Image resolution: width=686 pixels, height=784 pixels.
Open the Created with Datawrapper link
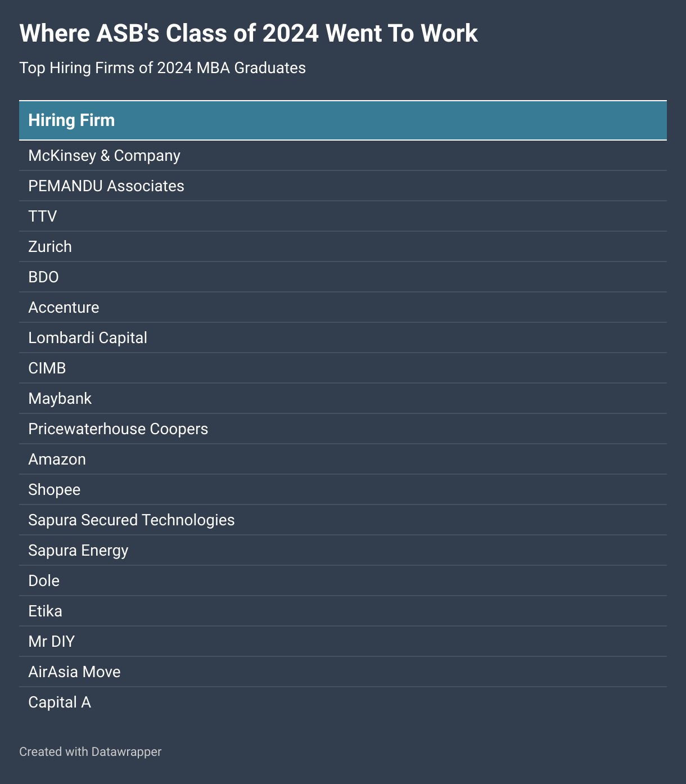pyautogui.click(x=90, y=752)
